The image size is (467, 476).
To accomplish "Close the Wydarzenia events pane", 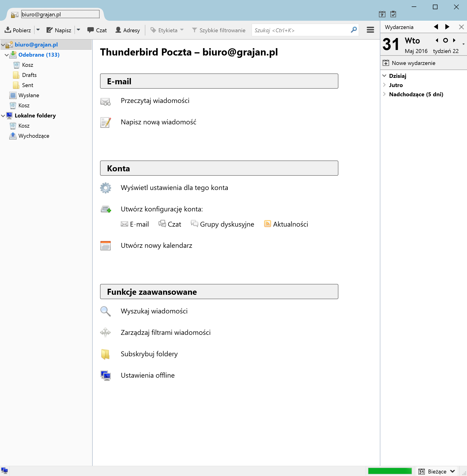I will click(x=461, y=27).
